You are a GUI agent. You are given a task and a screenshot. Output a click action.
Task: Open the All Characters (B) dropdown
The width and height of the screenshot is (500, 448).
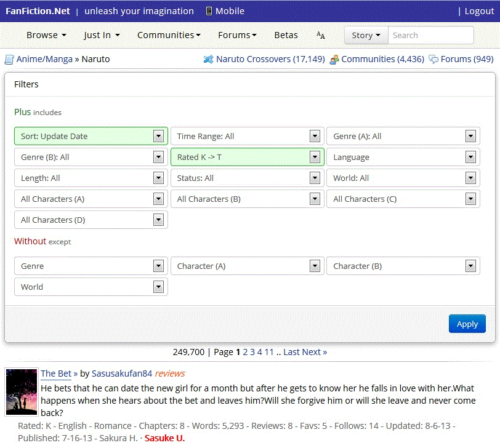tap(247, 199)
